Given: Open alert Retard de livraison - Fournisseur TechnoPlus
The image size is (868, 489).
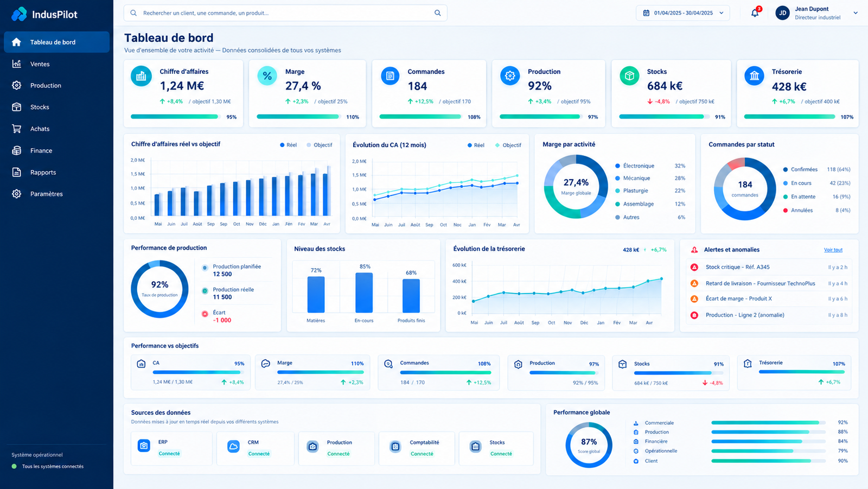Looking at the screenshot, I should [769, 283].
